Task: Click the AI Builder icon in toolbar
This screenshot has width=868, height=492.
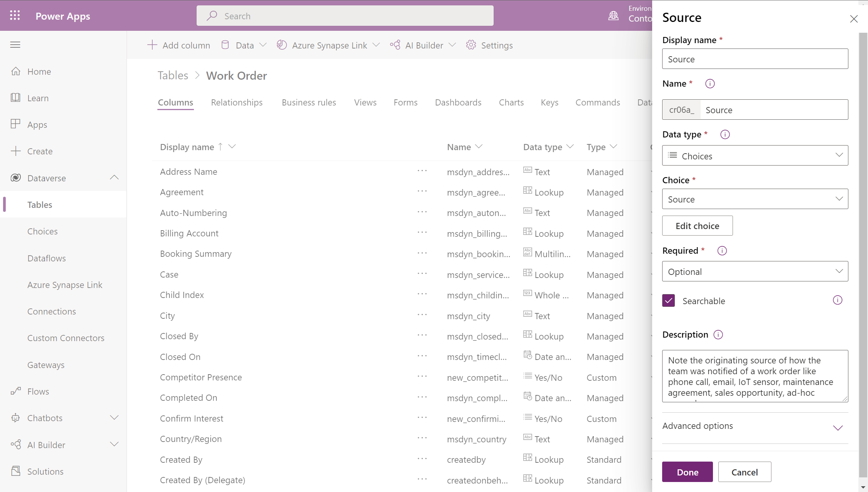Action: (395, 45)
